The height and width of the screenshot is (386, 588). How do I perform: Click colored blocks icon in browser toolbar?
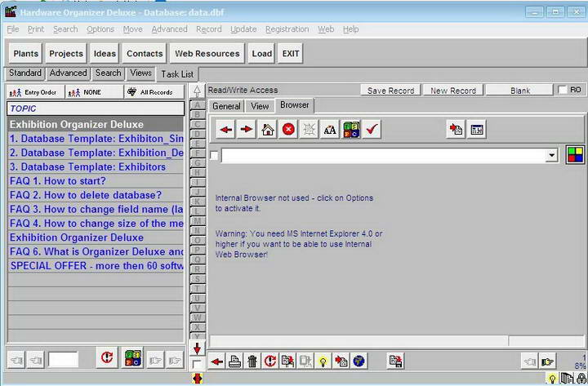coord(351,130)
